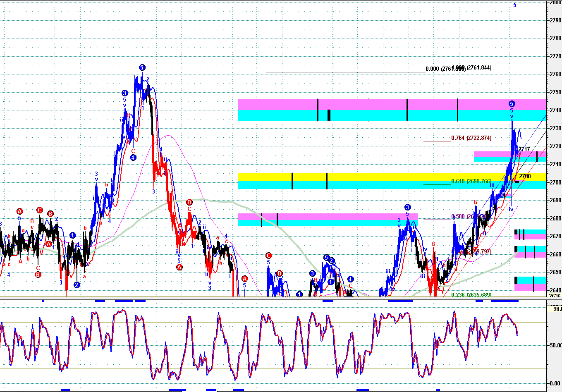562x392 pixels.
Task: Click the 2717 price tag
Action: (524, 149)
